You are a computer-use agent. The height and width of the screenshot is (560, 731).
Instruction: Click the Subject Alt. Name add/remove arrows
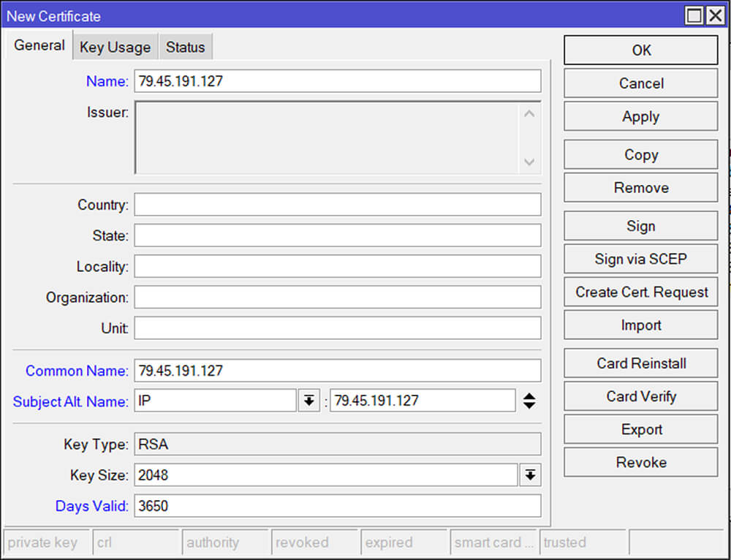tap(529, 401)
